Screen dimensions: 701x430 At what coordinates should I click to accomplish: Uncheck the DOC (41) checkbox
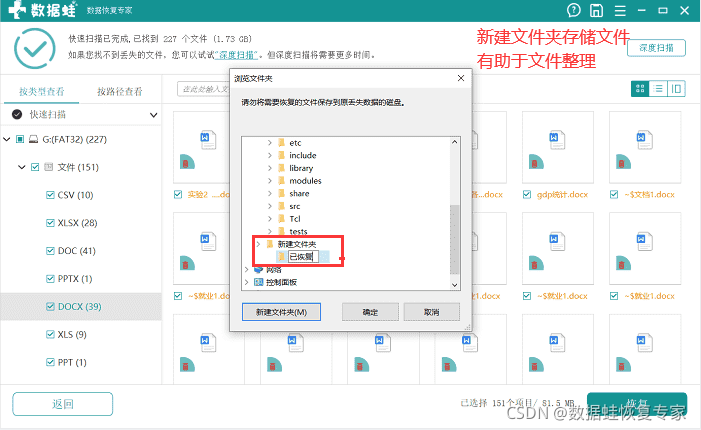point(50,251)
